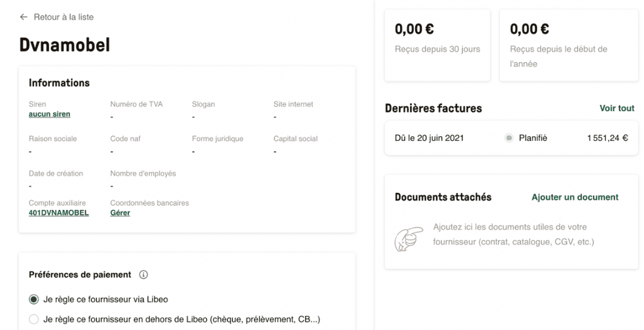This screenshot has width=644, height=330.
Task: Click the Reçus depuis le début de l'année card
Action: click(x=569, y=45)
